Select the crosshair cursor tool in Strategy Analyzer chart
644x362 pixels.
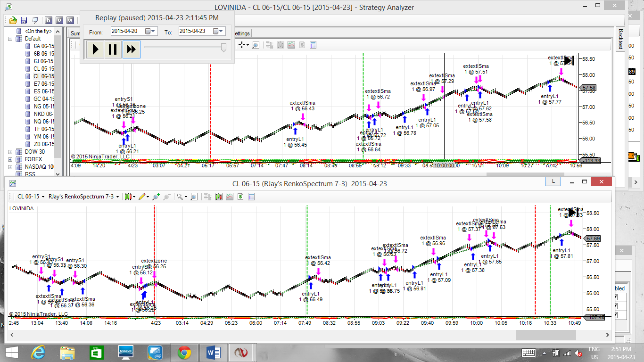coord(242,45)
